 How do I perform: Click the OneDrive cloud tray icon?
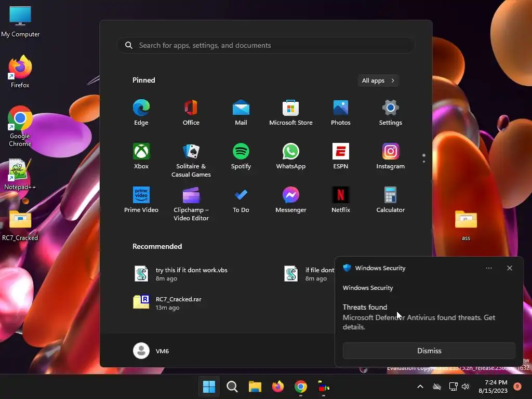click(x=437, y=387)
